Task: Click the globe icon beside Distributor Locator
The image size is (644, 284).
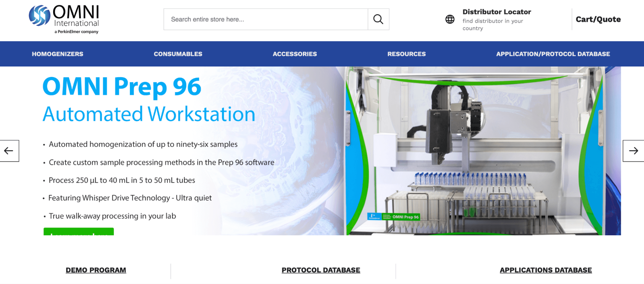Action: [450, 19]
